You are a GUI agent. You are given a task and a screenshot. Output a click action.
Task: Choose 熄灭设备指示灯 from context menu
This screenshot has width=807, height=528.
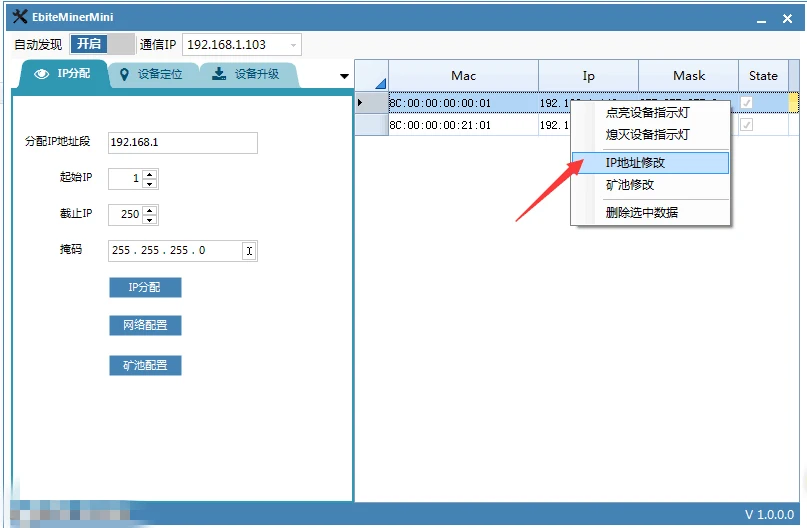pyautogui.click(x=651, y=135)
